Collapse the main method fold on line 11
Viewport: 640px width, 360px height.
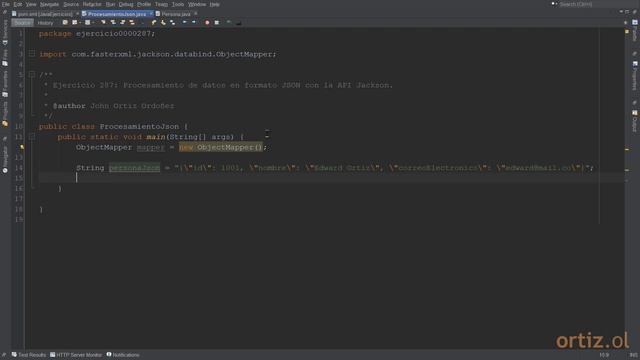coord(32,137)
